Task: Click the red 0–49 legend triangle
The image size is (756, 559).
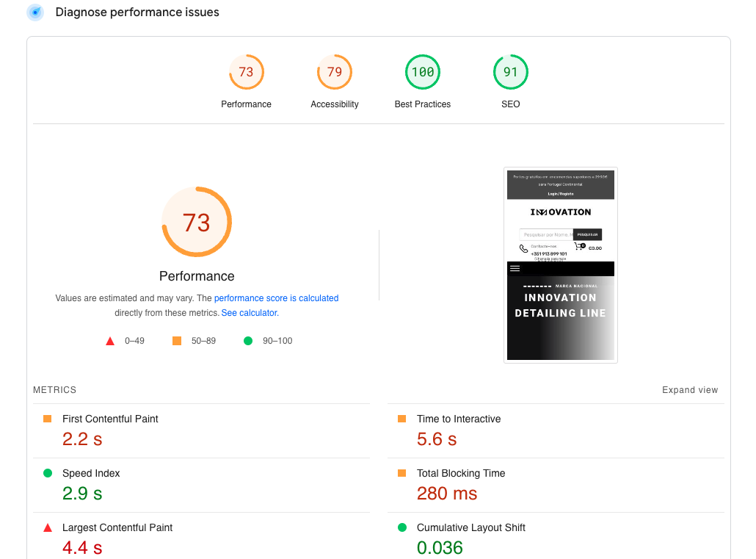Action: click(x=110, y=341)
